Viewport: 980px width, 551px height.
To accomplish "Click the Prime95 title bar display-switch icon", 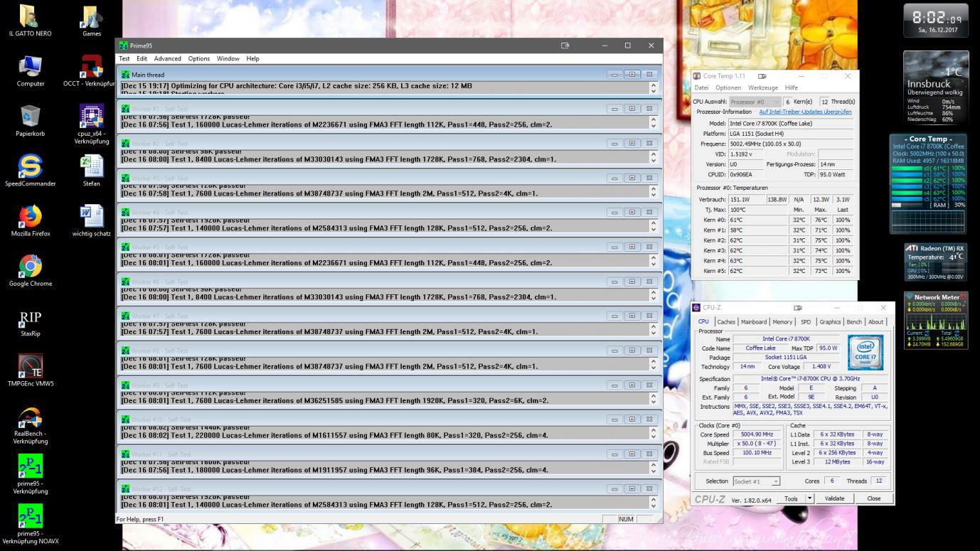I will coord(565,46).
